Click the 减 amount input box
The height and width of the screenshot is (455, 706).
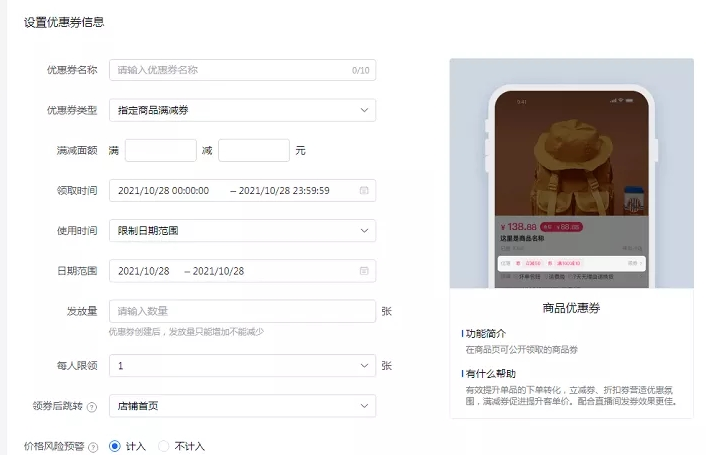coord(254,150)
